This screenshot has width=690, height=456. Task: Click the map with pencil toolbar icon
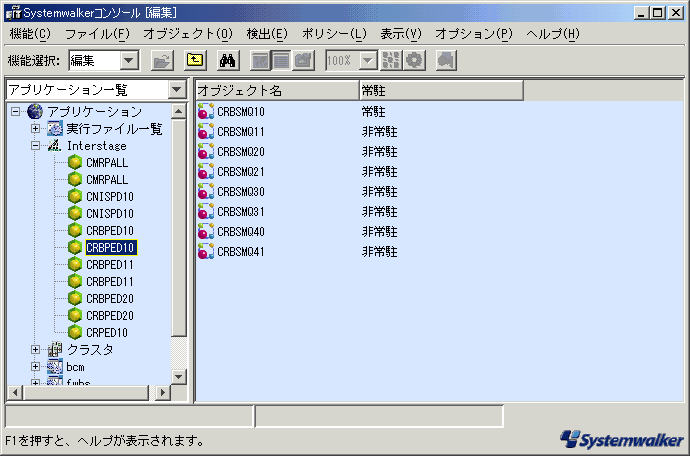303,60
